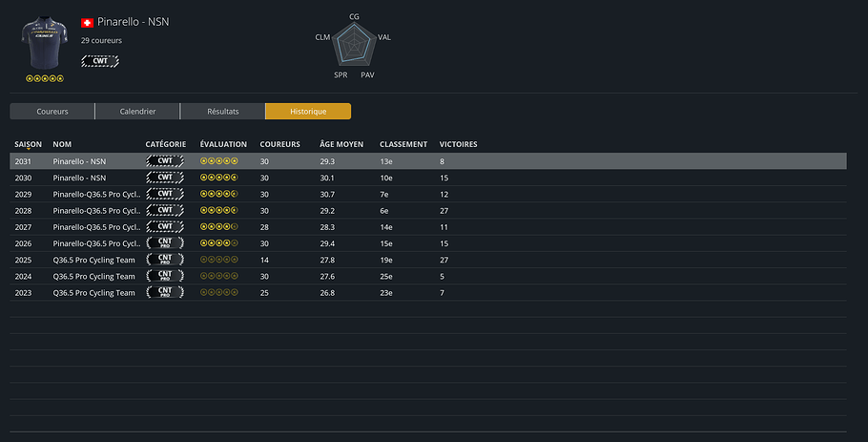The height and width of the screenshot is (442, 868).
Task: Sort by the Saison column header
Action: (x=29, y=144)
